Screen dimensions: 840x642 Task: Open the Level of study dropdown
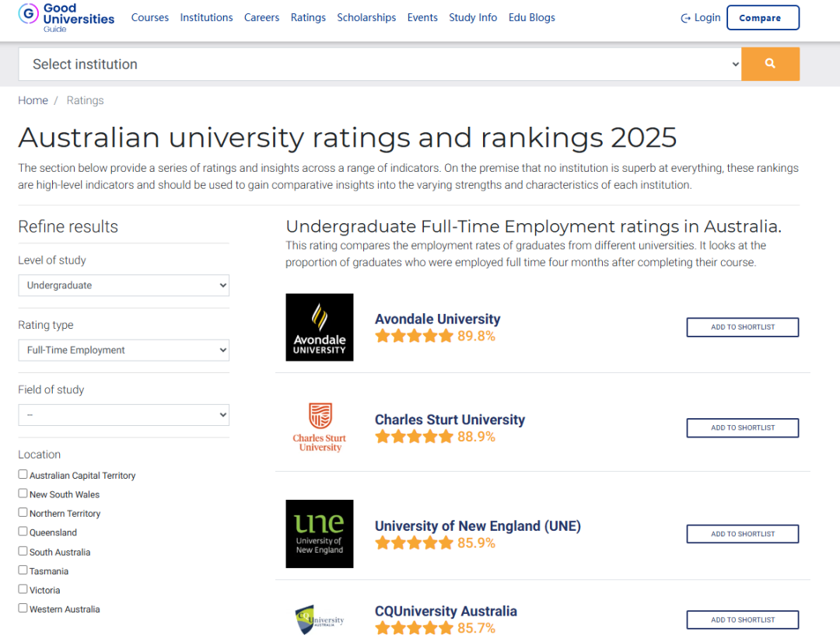pos(124,285)
